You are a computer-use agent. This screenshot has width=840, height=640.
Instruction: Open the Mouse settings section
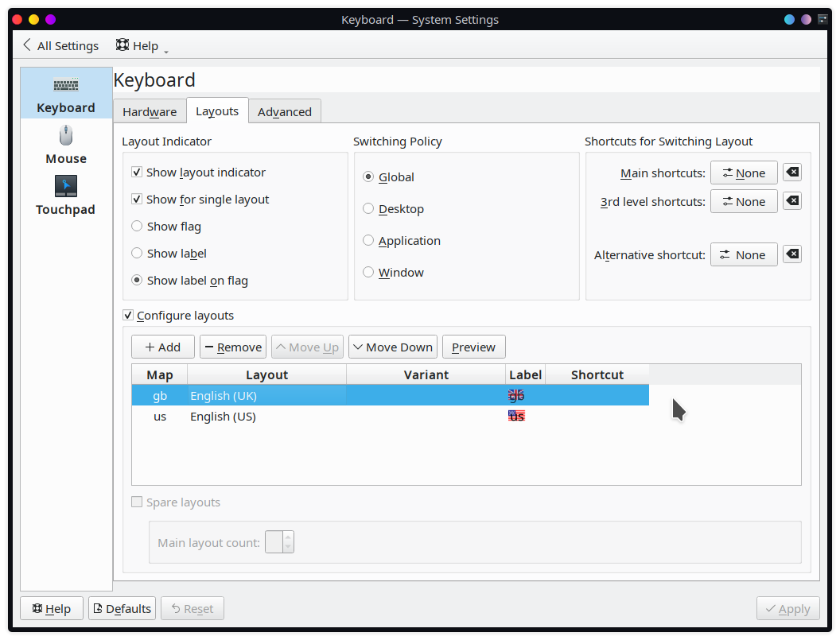[x=65, y=145]
